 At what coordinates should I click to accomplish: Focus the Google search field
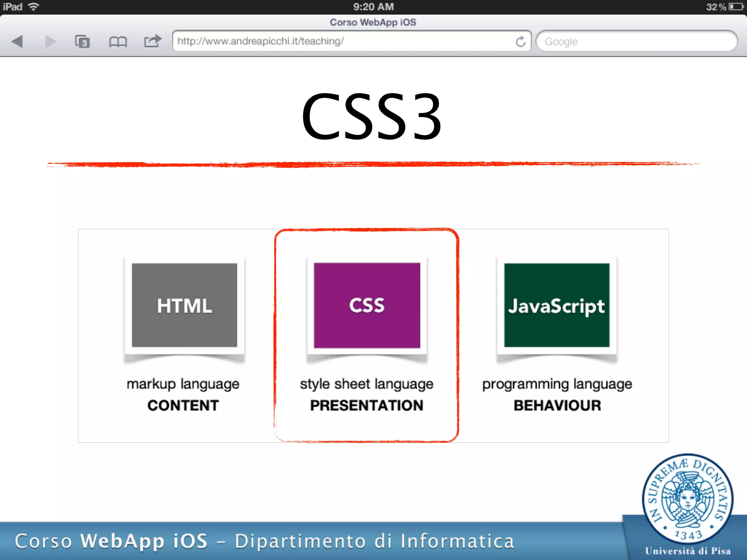point(636,42)
